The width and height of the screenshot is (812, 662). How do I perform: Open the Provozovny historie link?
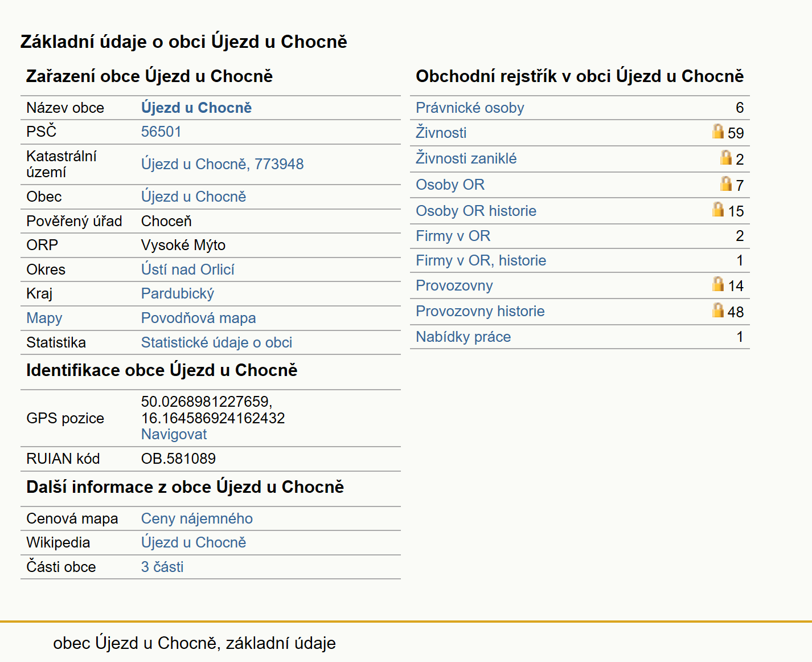pos(480,311)
